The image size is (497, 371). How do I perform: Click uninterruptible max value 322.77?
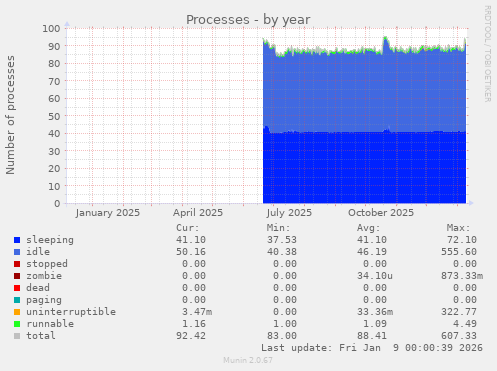459,312
